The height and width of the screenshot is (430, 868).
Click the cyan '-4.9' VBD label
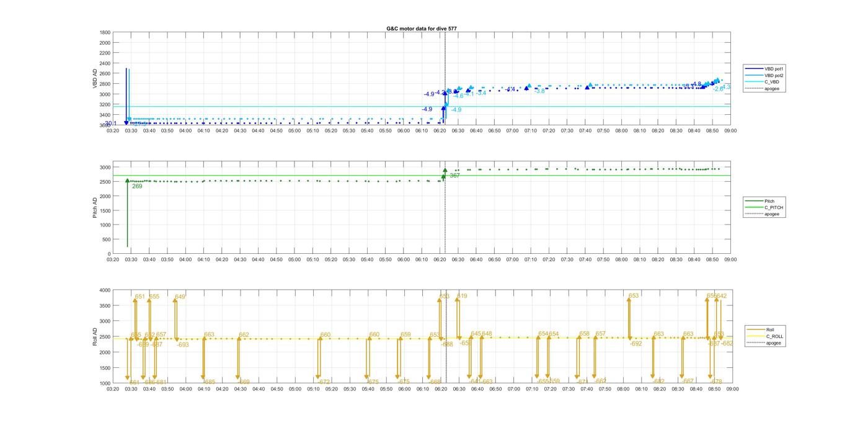(455, 110)
